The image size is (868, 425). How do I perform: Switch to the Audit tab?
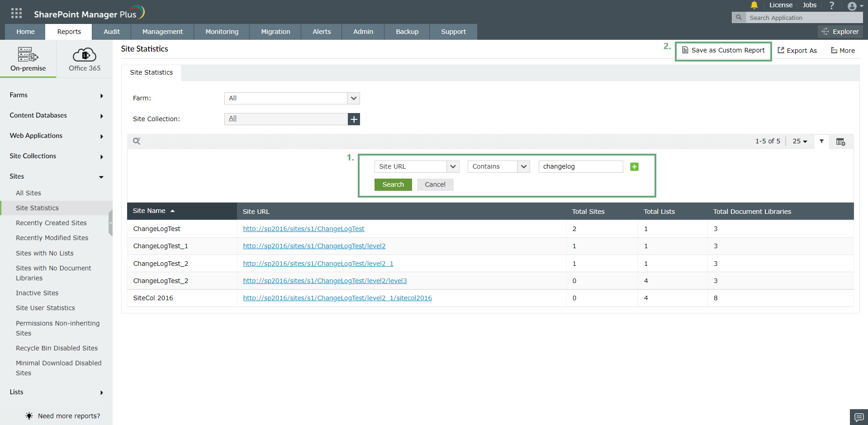(111, 32)
